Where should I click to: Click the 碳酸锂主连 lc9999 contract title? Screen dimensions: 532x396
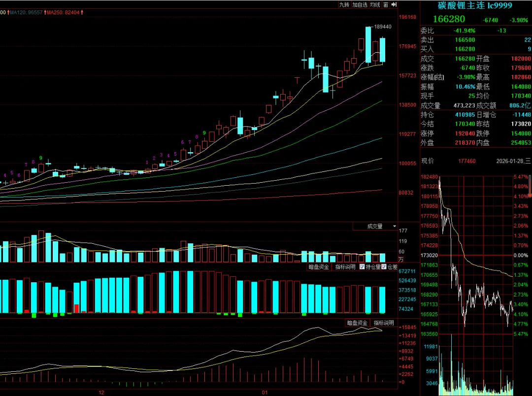click(475, 5)
